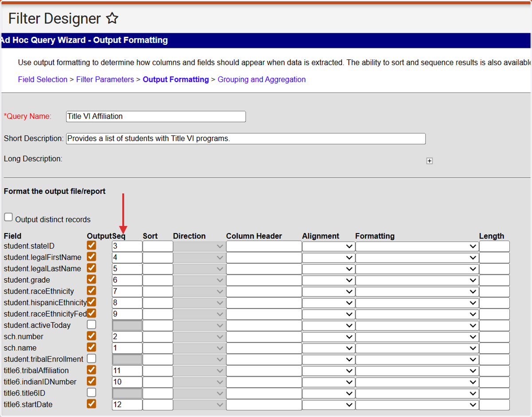The width and height of the screenshot is (532, 417).
Task: Uncheck Output for sch.name
Action: (92, 347)
